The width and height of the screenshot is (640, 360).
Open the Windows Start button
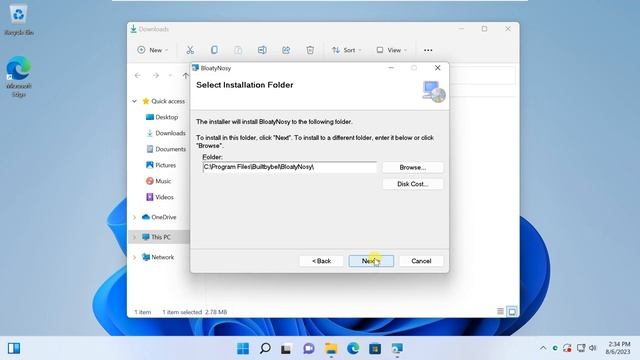point(243,348)
